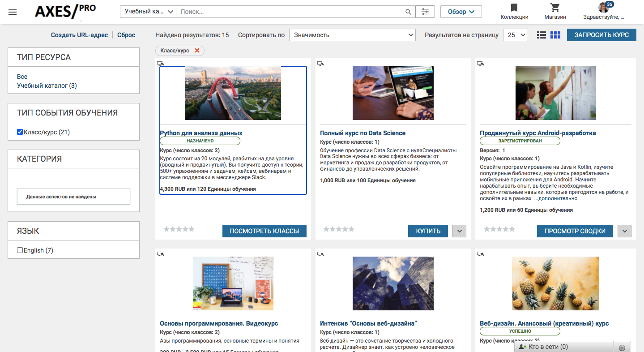Viewport: 644px width, 352px height.
Task: Change results per page dropdown
Action: (x=516, y=35)
